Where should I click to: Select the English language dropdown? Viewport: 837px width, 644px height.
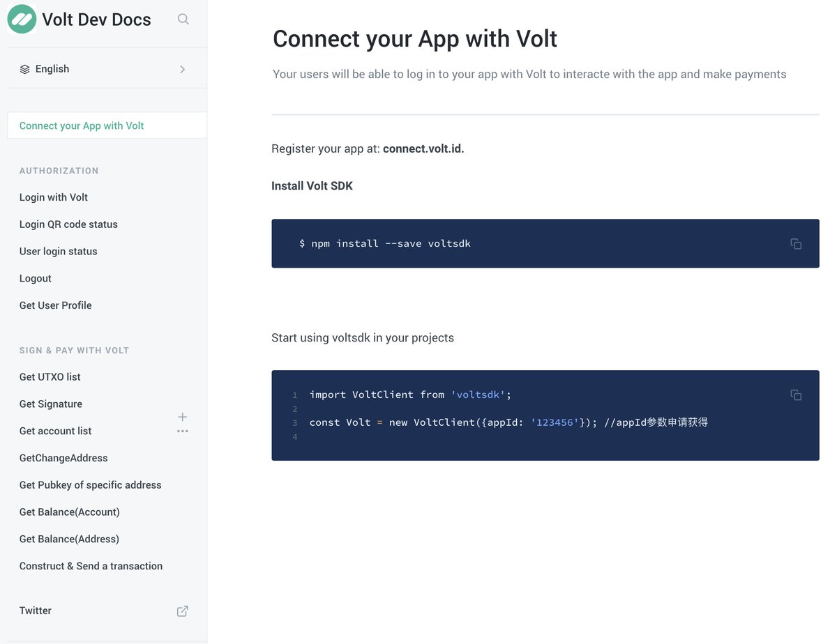(107, 68)
